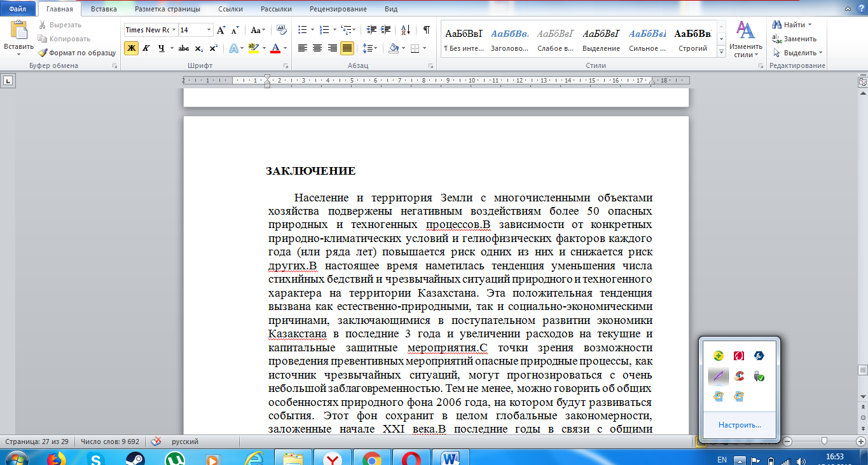Toggle Italic (К) formatting
868x465 pixels.
click(146, 48)
